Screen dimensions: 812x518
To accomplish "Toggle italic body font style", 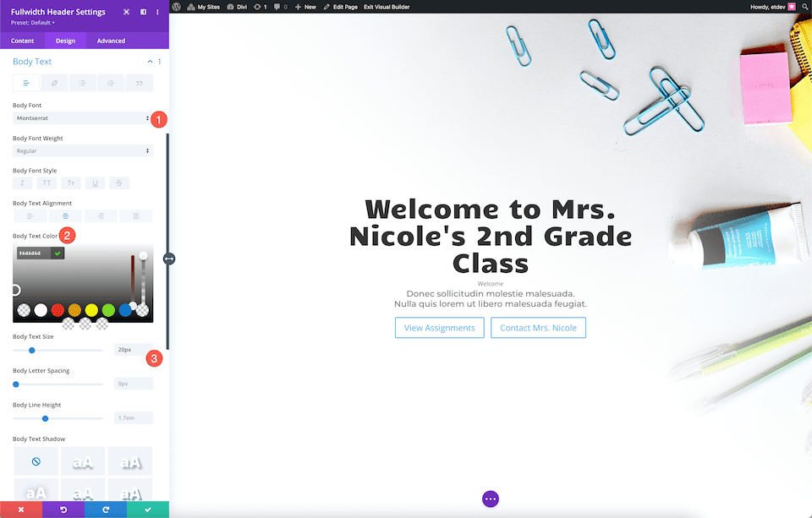I will 22,183.
